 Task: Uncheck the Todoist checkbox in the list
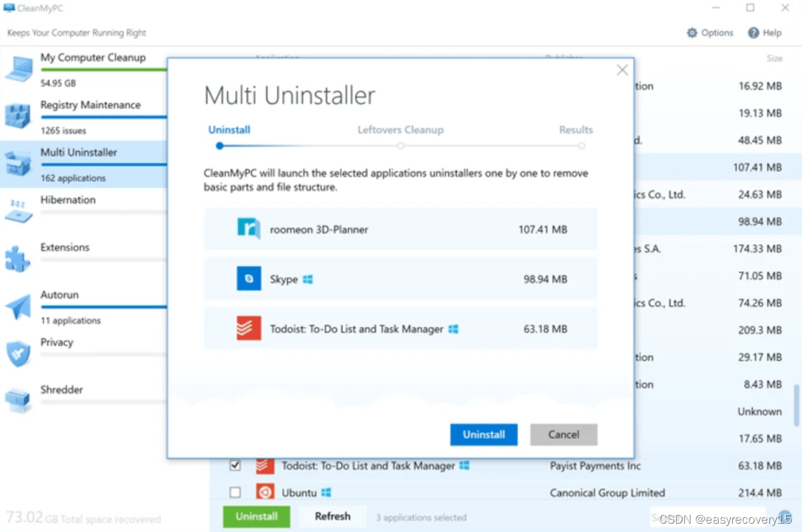tap(235, 465)
